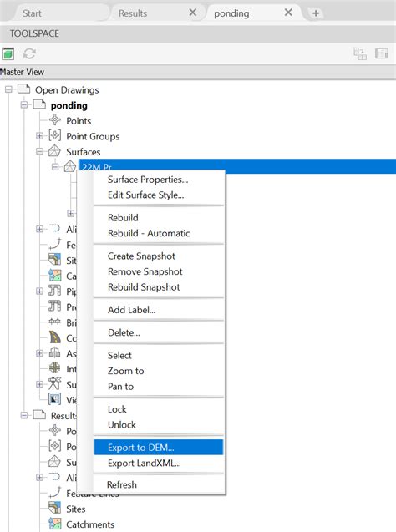Click the Surfaces icon under Results
The image size is (396, 532).
pyautogui.click(x=54, y=461)
